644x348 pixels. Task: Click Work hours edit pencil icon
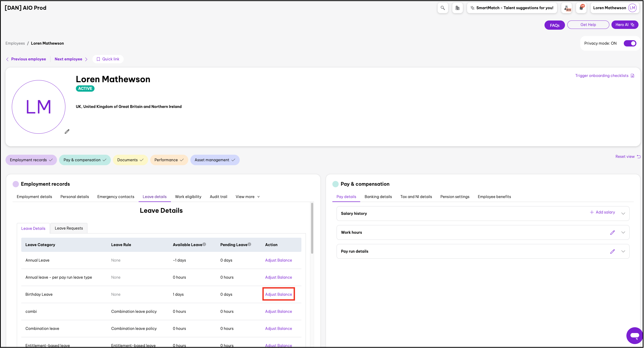[612, 232]
